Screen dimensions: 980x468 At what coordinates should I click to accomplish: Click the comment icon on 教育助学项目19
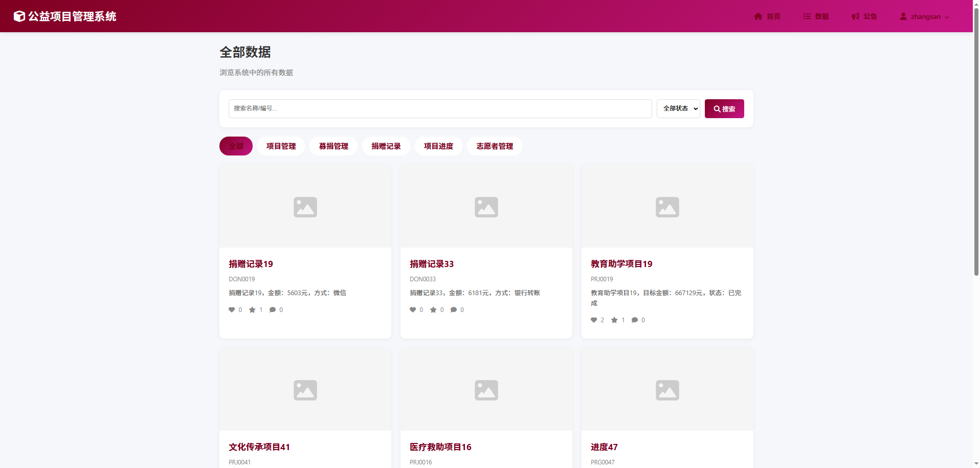coord(635,320)
